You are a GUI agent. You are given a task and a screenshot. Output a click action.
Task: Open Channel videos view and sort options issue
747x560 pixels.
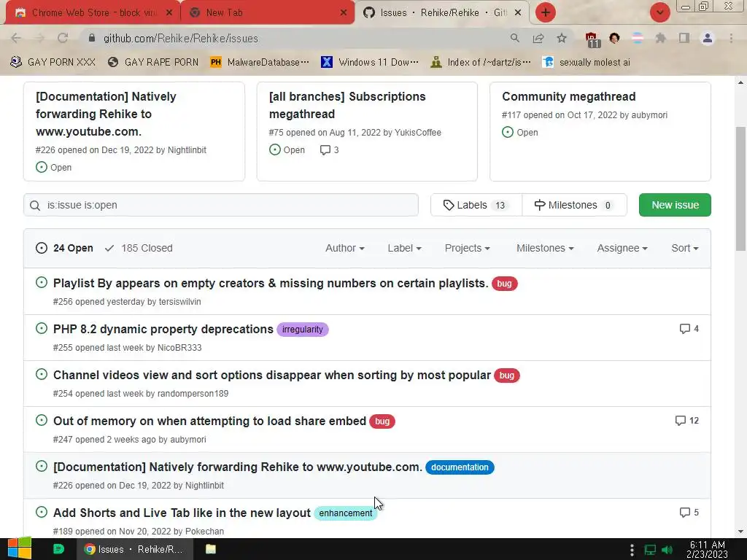pyautogui.click(x=271, y=376)
